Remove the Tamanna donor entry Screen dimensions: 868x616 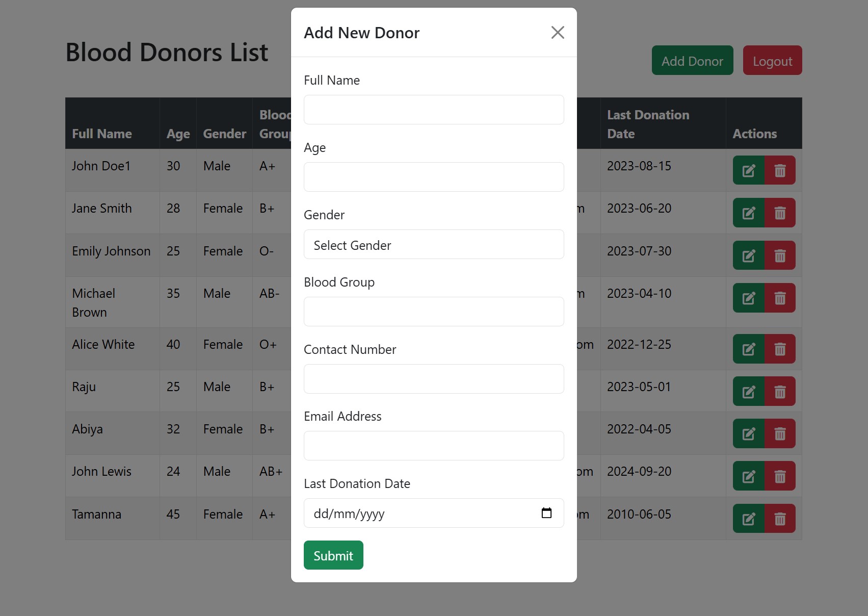point(780,519)
